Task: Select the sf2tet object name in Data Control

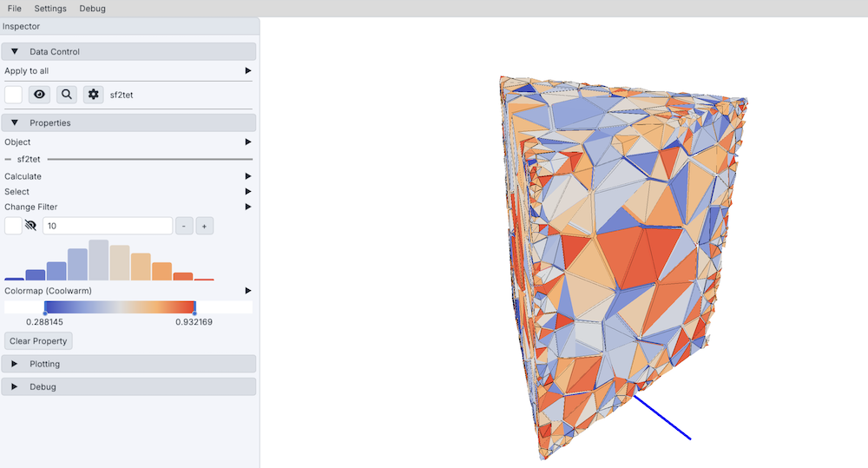Action: click(x=122, y=96)
